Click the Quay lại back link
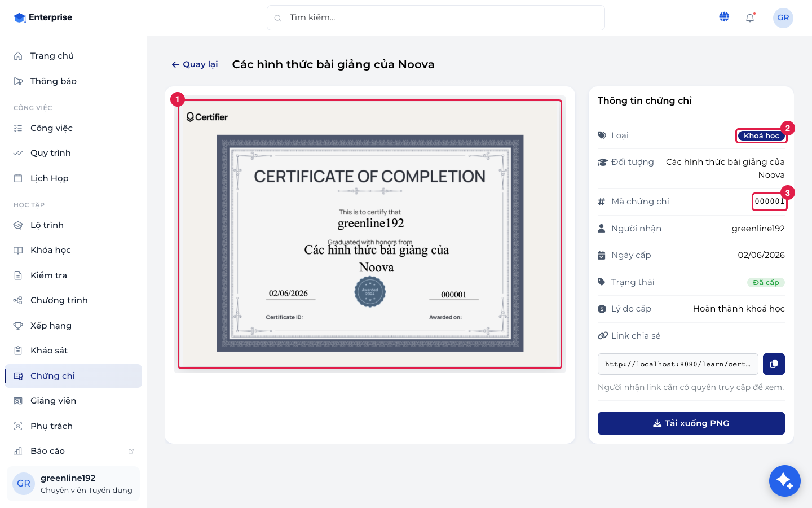This screenshot has width=812, height=508. point(195,64)
